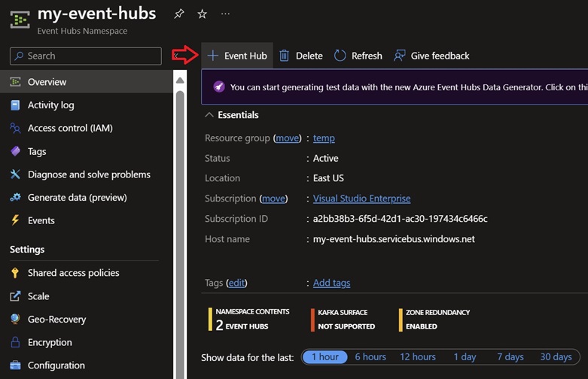Select 7 days time range
Viewport: 588px width, 379px height.
pyautogui.click(x=510, y=357)
